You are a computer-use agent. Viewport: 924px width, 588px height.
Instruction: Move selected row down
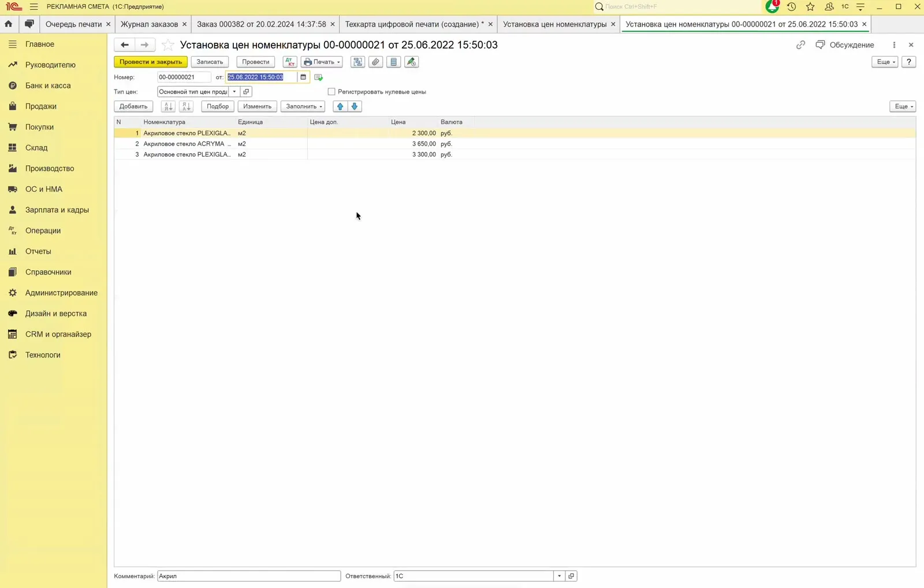pos(355,106)
